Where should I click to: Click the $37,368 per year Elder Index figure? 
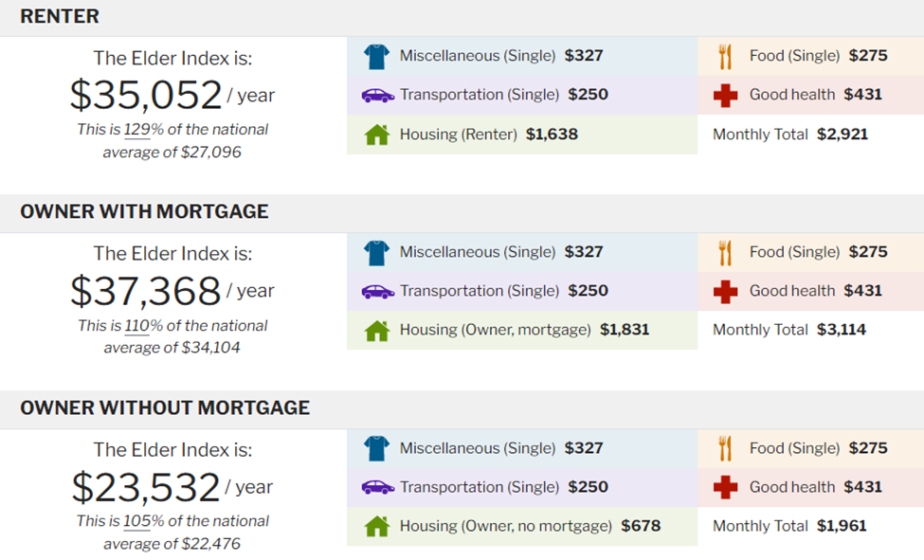(172, 291)
